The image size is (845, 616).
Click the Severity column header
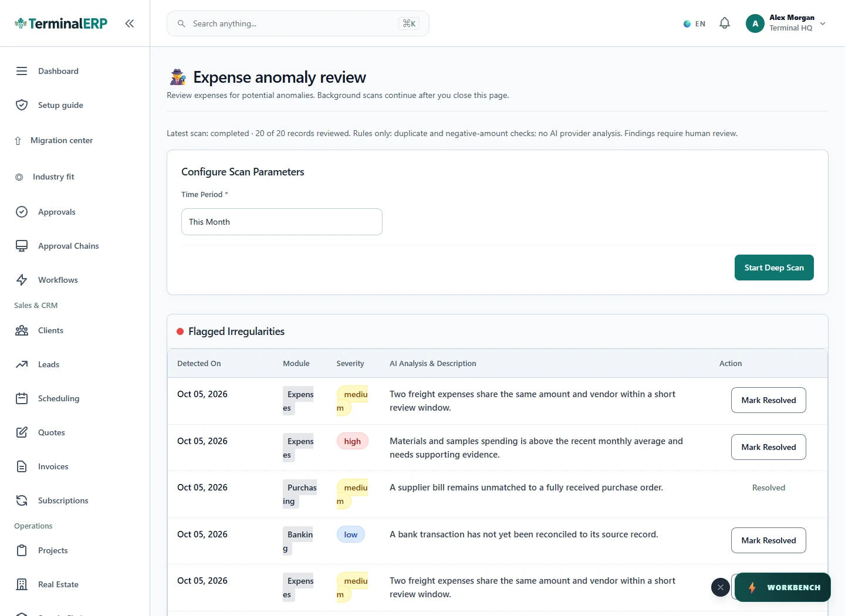click(350, 364)
